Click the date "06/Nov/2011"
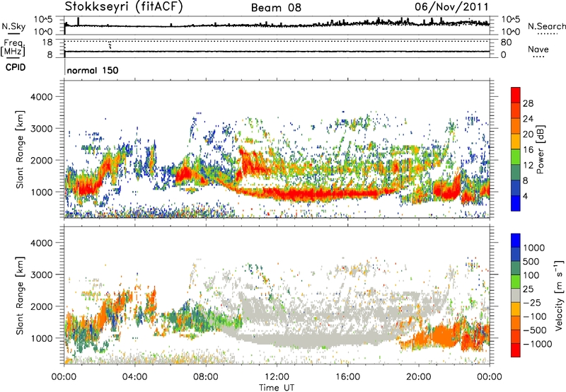 tap(451, 6)
